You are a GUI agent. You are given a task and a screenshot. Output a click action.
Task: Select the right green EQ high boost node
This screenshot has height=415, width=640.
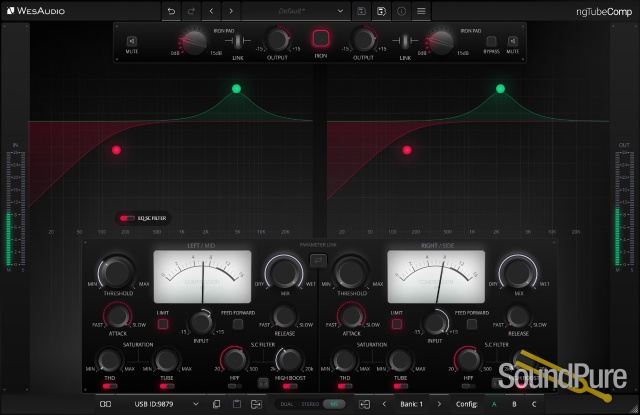(x=500, y=89)
